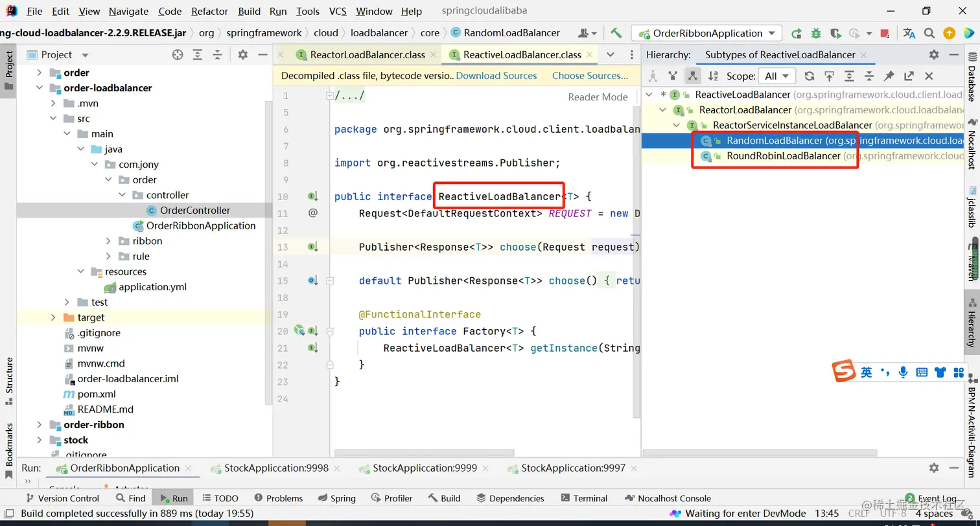This screenshot has height=526, width=980.
Task: Open the Terminal tool window tab
Action: (584, 498)
